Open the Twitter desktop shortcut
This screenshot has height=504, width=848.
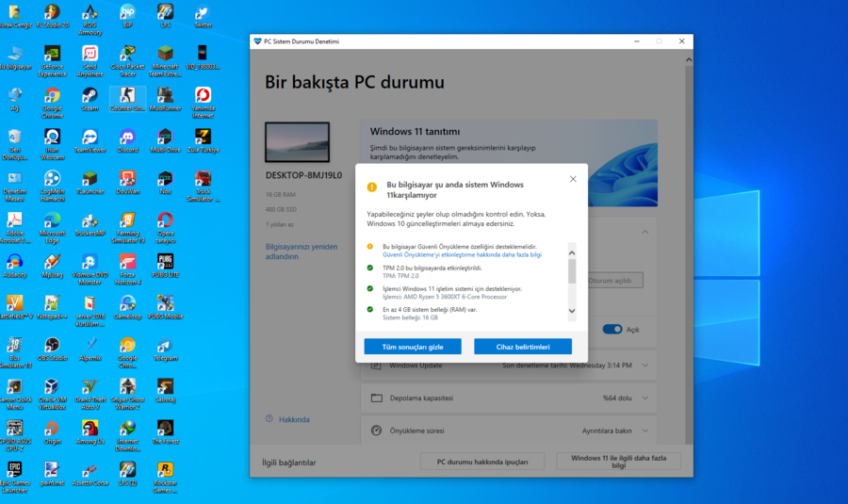[x=203, y=16]
